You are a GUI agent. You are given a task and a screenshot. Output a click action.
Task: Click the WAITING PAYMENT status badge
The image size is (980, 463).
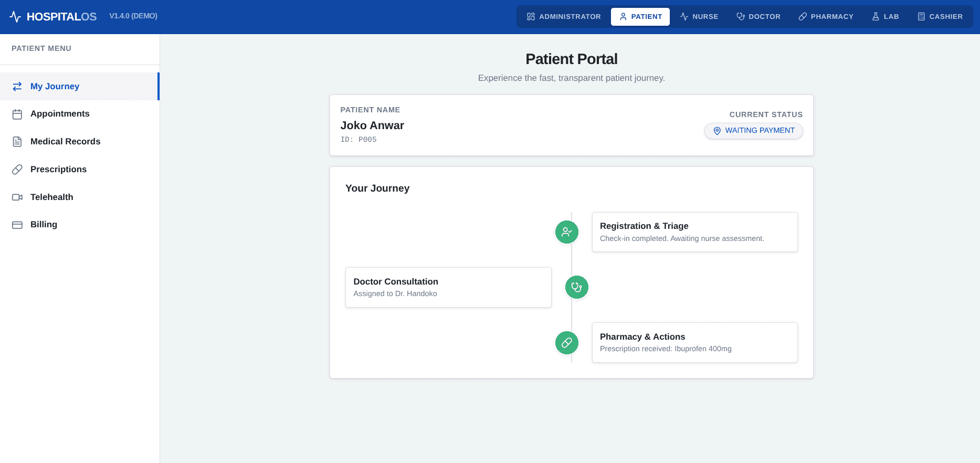(x=753, y=131)
